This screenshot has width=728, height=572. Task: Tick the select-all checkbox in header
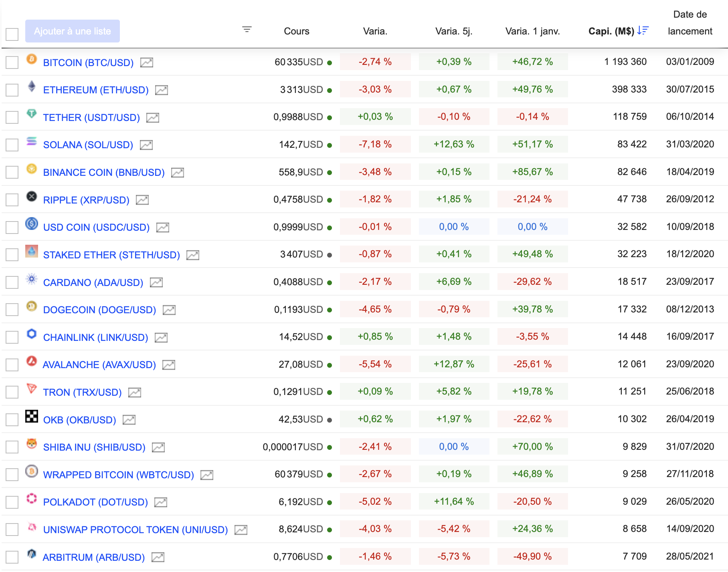pyautogui.click(x=12, y=34)
